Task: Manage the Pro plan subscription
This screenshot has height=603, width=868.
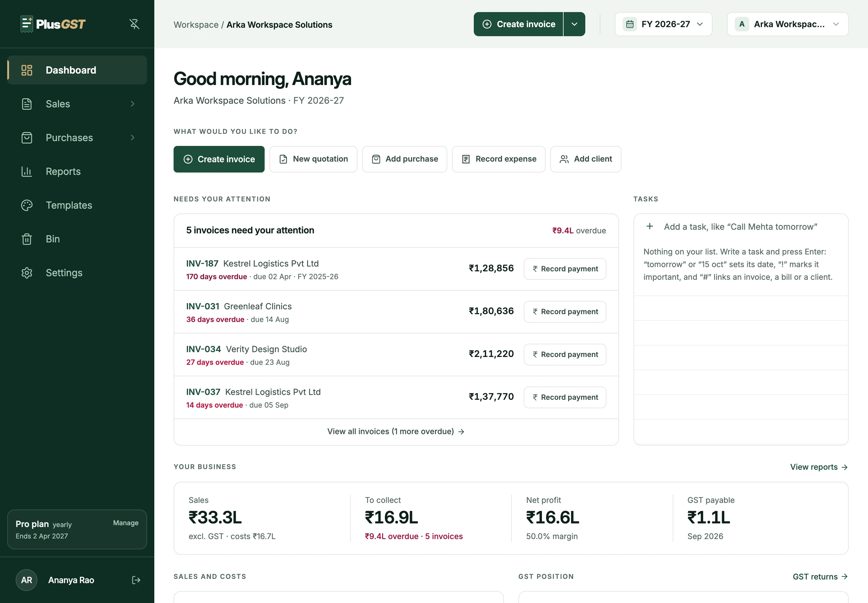Action: pyautogui.click(x=126, y=523)
